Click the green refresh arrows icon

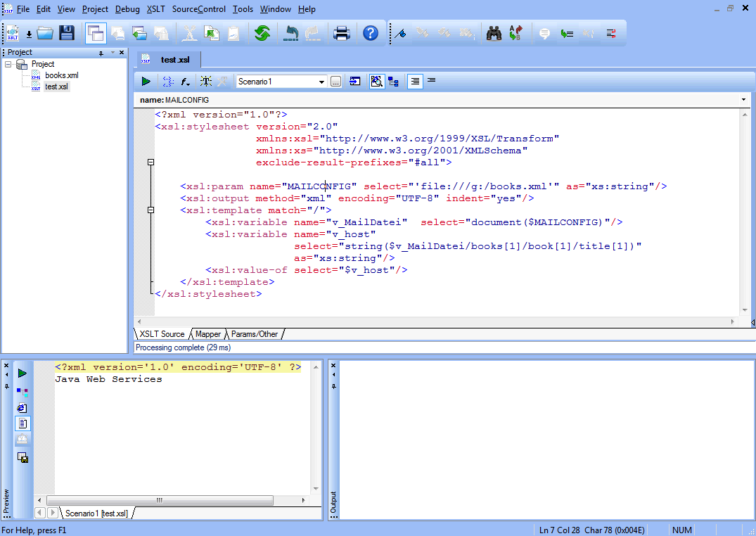[262, 33]
